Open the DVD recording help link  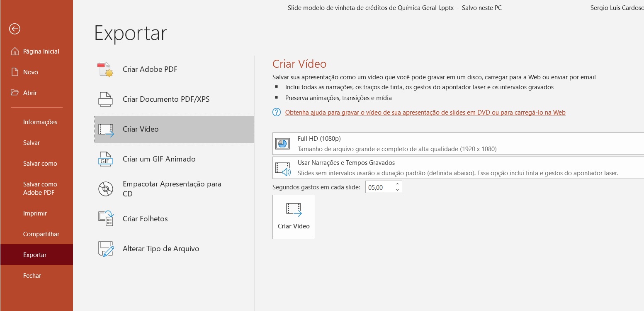click(425, 112)
